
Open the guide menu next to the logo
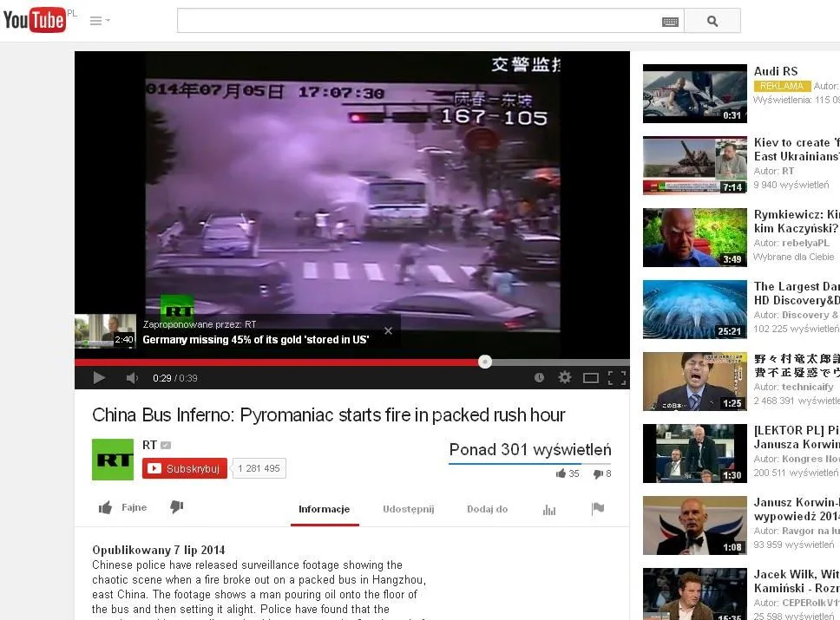pos(99,21)
